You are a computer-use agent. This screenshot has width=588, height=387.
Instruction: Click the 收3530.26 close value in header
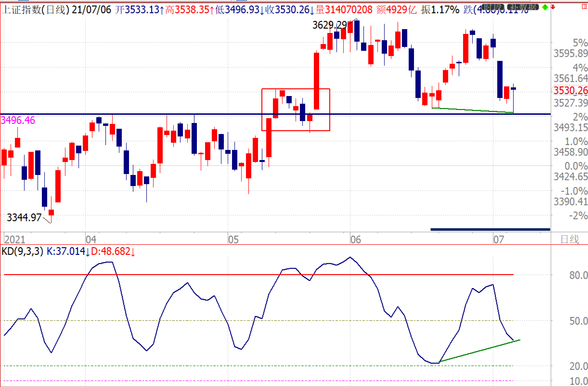290,10
